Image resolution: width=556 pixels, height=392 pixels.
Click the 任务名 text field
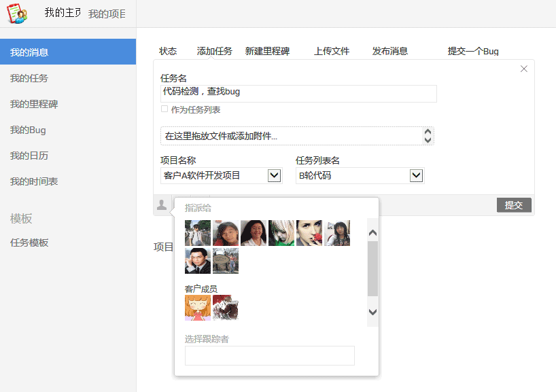pos(298,93)
